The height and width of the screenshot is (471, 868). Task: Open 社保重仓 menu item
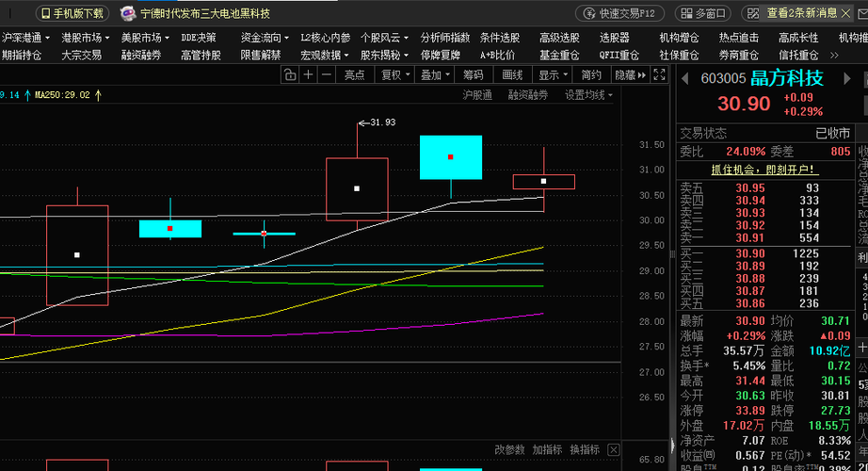(679, 56)
